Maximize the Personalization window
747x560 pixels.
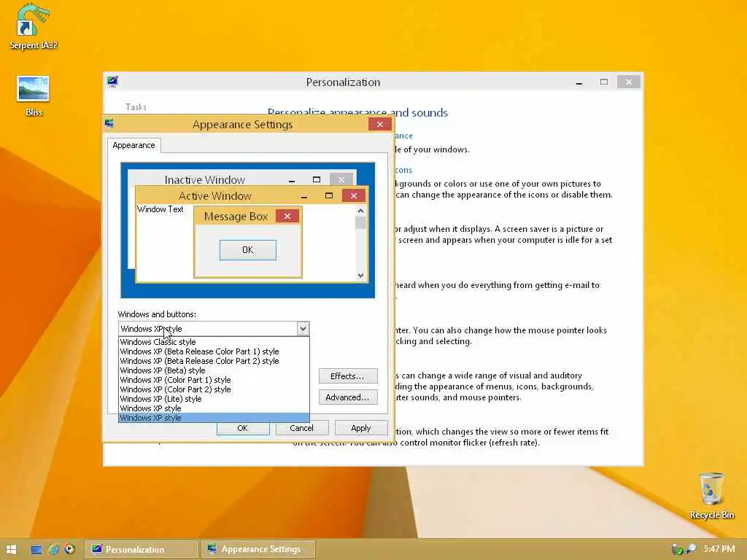click(x=603, y=82)
